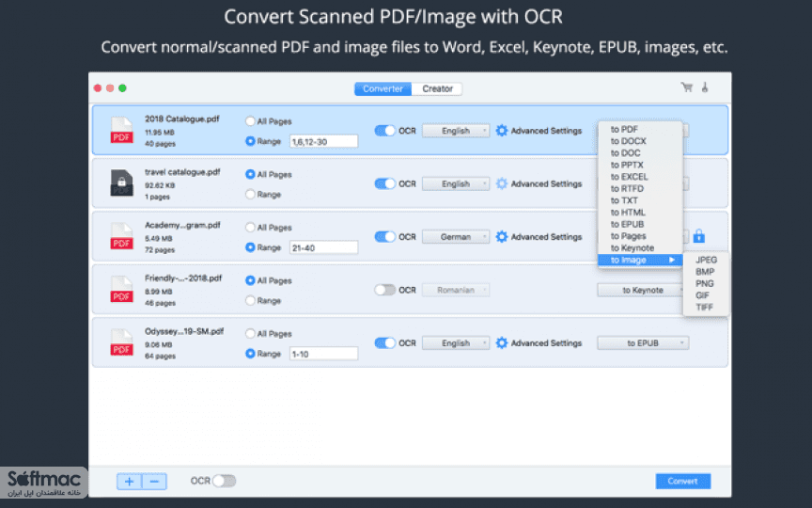Click Advanced Settings label for Odyssey row
Image resolution: width=812 pixels, height=508 pixels.
coord(546,343)
